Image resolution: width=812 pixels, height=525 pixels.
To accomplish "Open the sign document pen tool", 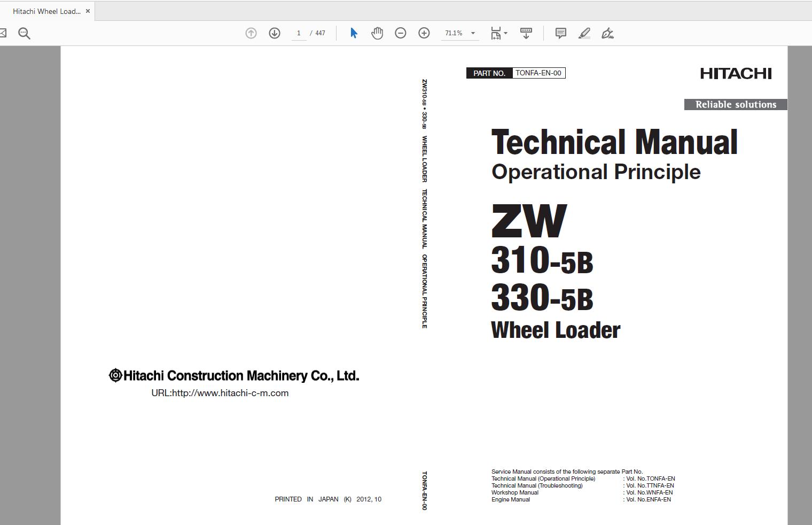I will [607, 33].
